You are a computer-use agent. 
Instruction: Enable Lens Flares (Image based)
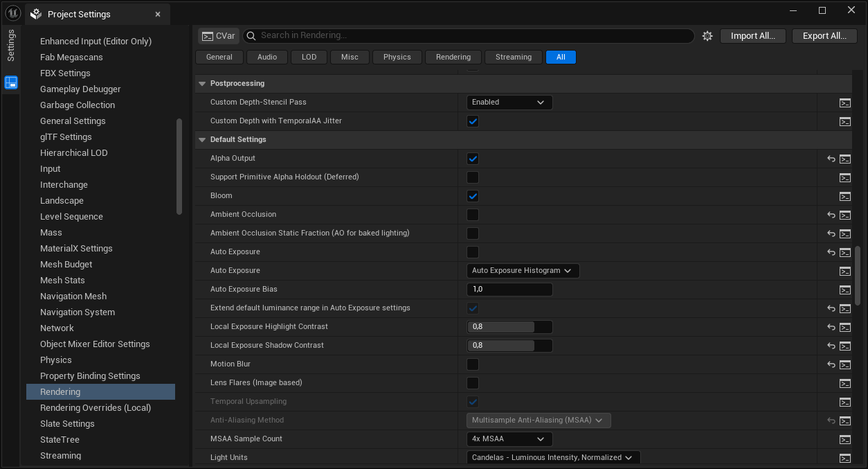473,383
